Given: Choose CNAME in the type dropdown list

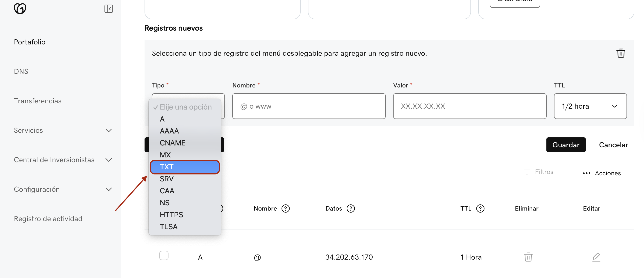Looking at the screenshot, I should [172, 143].
